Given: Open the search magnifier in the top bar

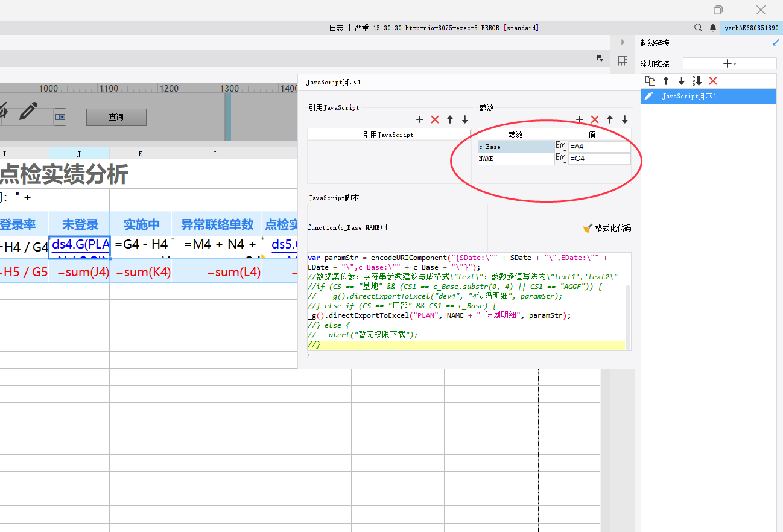Looking at the screenshot, I should point(699,28).
